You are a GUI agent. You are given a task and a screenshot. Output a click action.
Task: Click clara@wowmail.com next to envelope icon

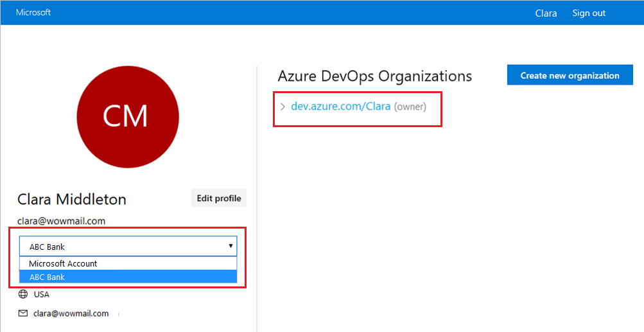click(x=71, y=313)
